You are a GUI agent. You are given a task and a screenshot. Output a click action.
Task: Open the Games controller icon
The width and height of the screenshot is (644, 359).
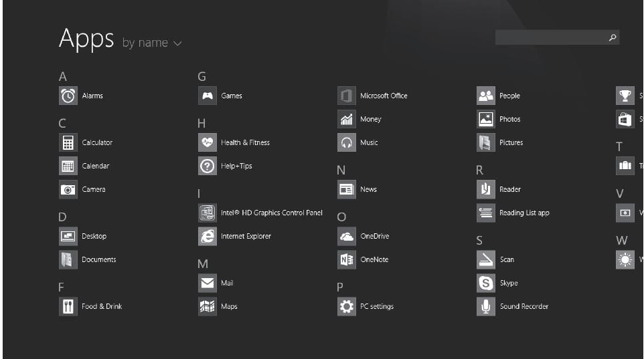208,96
